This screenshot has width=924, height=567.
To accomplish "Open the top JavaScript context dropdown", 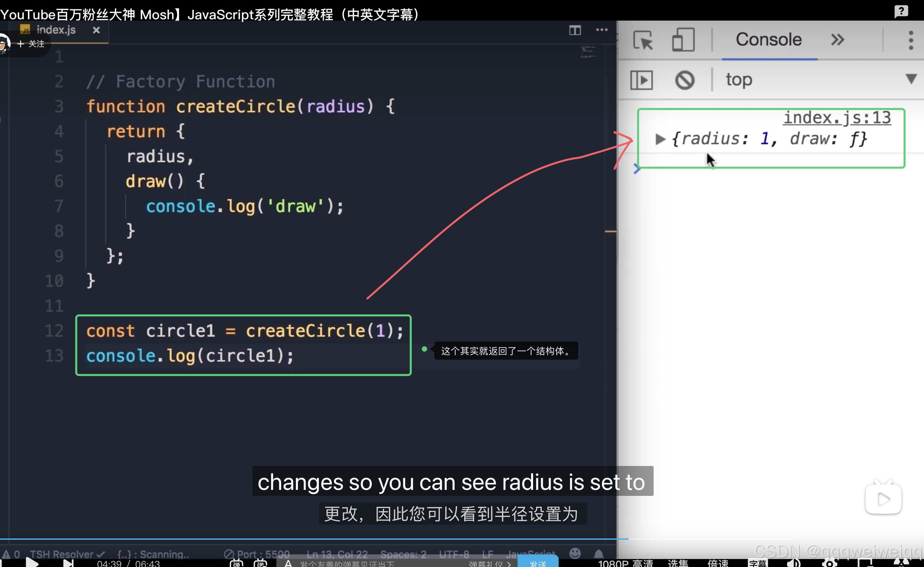I will click(819, 79).
